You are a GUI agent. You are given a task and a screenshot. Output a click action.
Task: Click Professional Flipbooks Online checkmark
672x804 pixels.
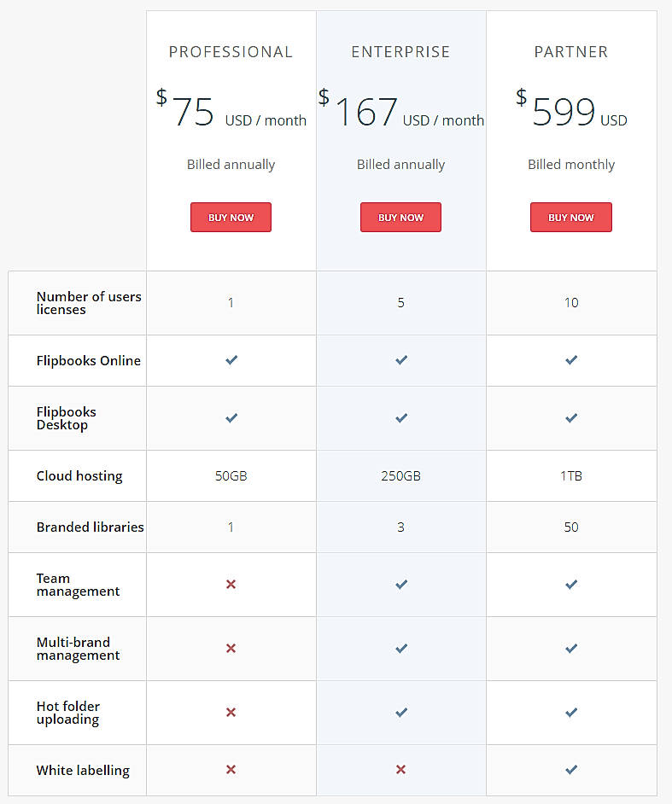click(x=231, y=360)
